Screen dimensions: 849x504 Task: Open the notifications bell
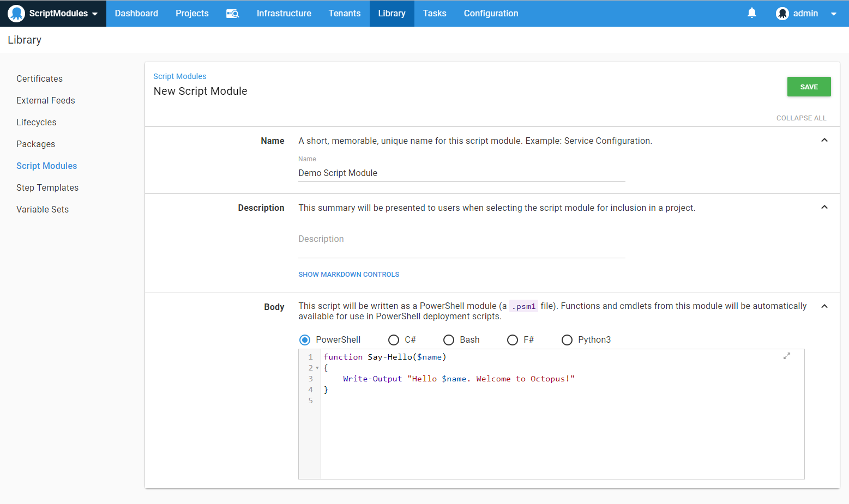[x=751, y=13]
